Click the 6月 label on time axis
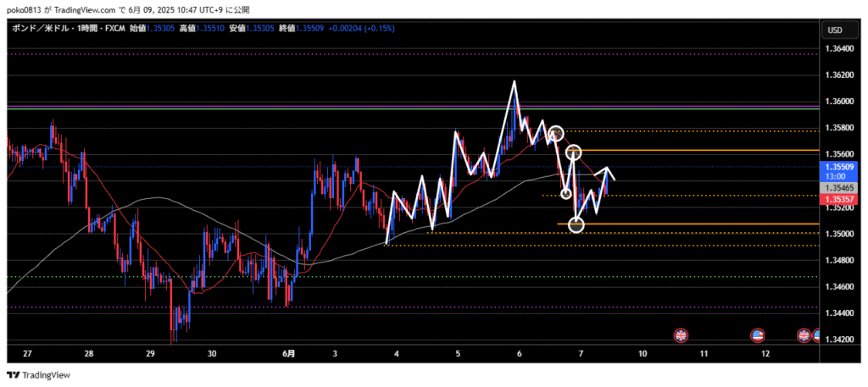 point(290,352)
